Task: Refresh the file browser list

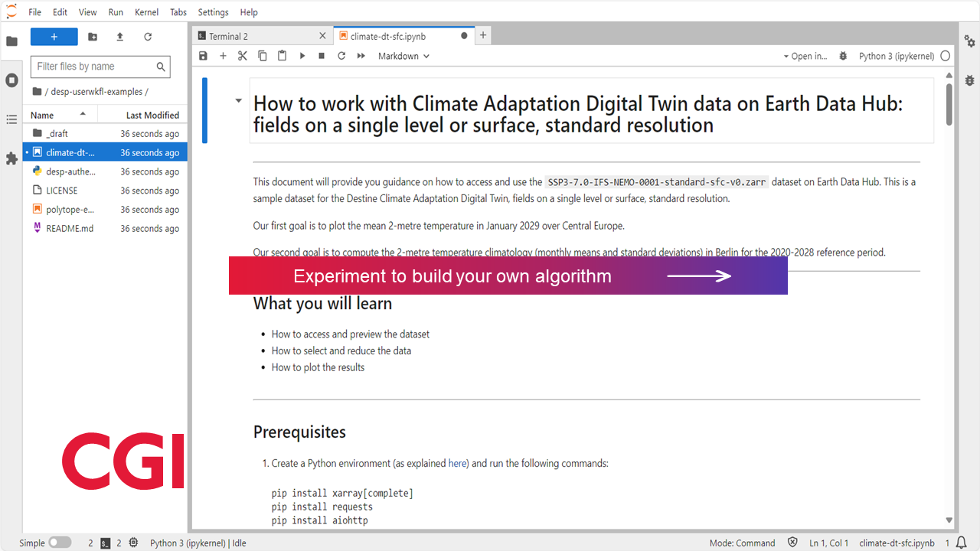Action: point(148,37)
